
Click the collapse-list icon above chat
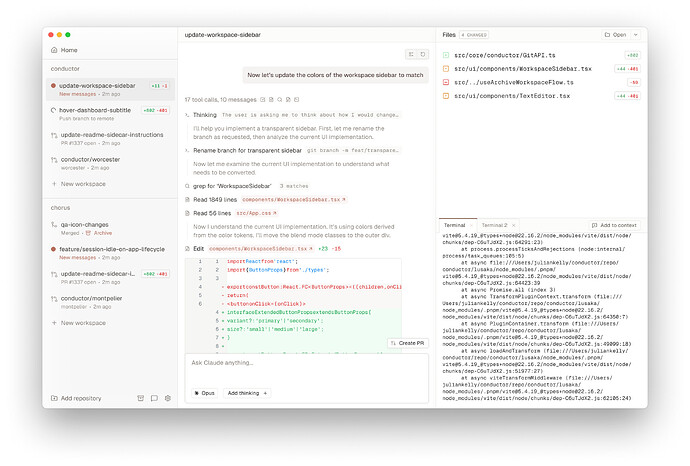coord(411,54)
